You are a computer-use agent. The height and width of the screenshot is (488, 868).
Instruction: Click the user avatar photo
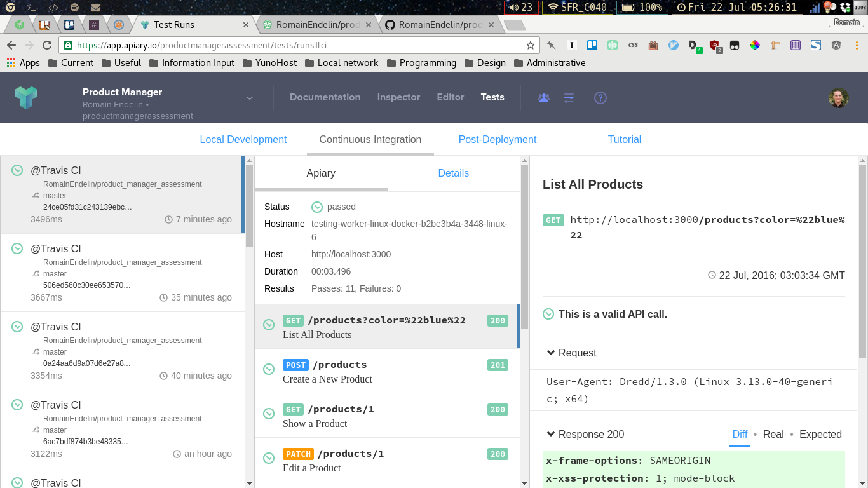point(839,98)
